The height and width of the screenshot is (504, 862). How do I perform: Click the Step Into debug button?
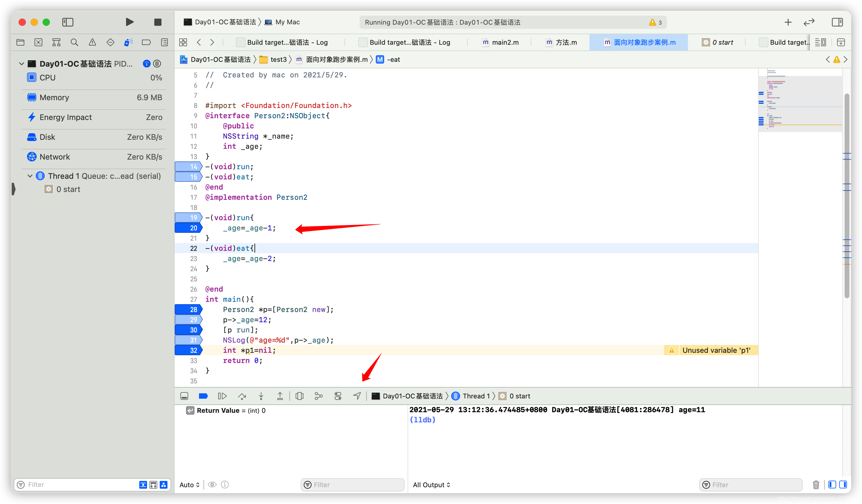coord(261,396)
